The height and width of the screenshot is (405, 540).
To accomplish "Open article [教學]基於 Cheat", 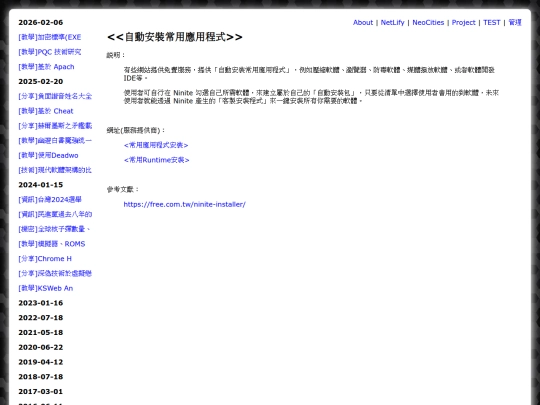I will click(x=46, y=111).
